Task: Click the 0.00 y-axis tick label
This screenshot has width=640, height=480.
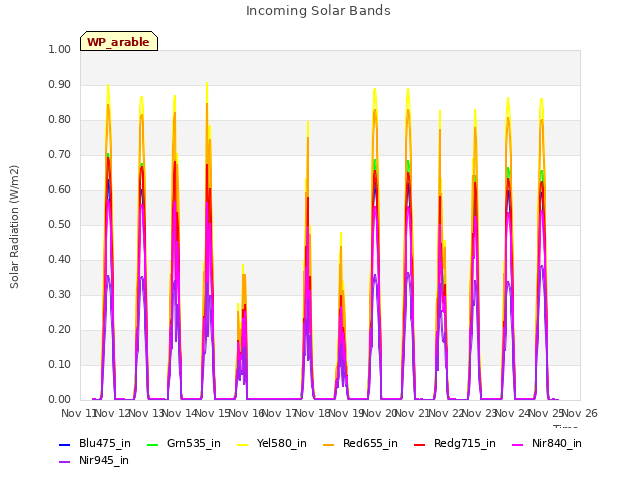Action: (x=60, y=400)
